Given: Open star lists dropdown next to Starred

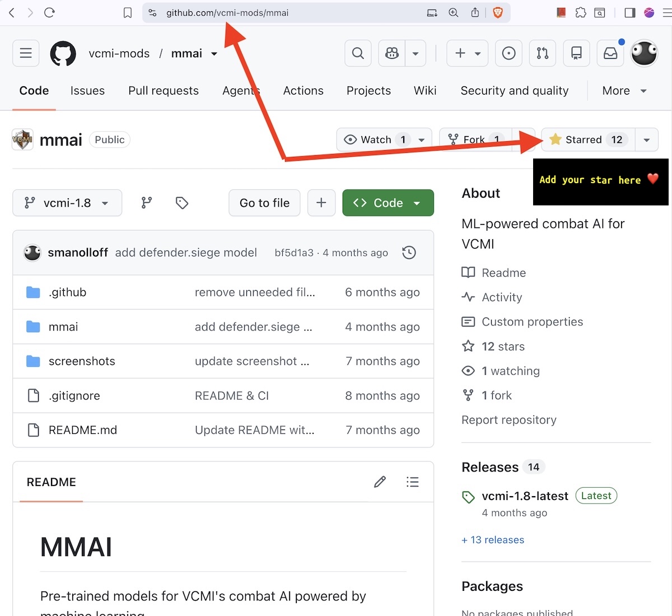Looking at the screenshot, I should click(647, 139).
